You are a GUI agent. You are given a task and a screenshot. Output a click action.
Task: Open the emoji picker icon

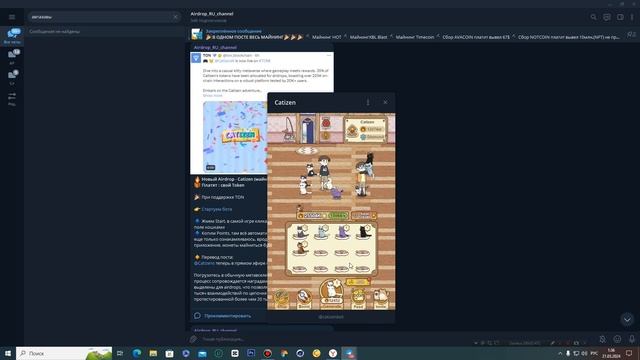[617, 339]
